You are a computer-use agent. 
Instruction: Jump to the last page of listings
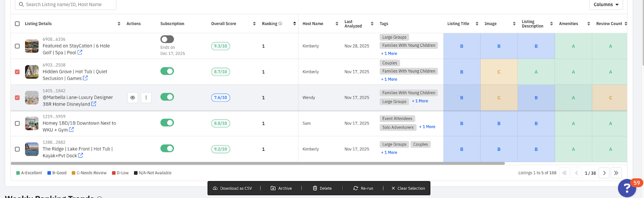tap(616, 173)
